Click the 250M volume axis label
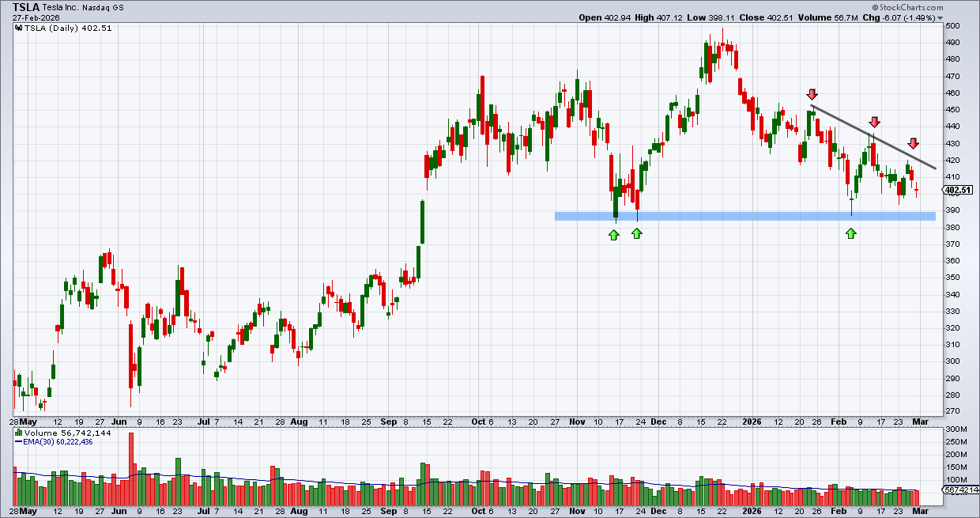The image size is (980, 518). (956, 442)
